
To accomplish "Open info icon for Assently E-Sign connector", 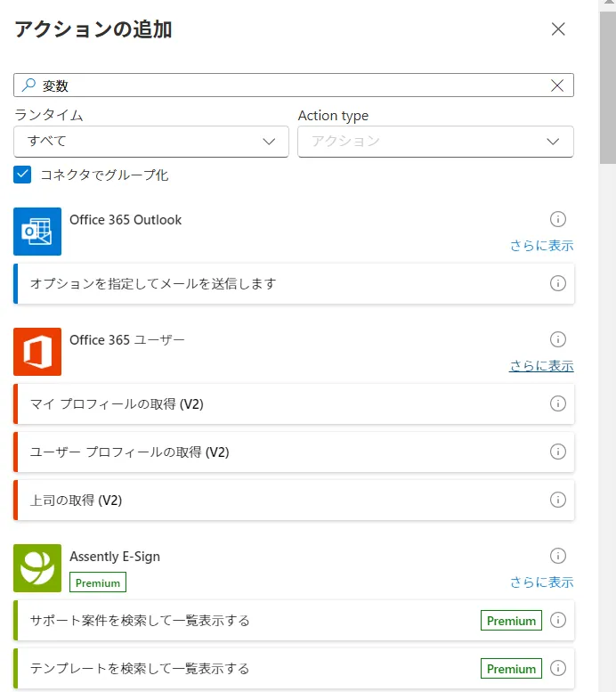I will click(558, 556).
